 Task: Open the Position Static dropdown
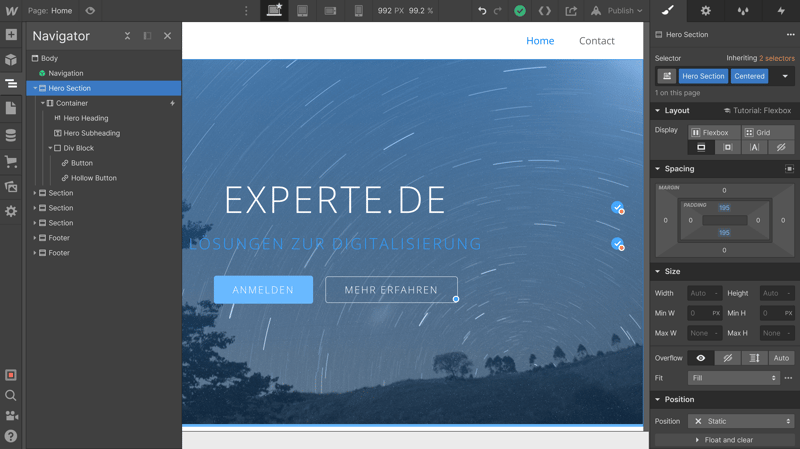click(741, 421)
